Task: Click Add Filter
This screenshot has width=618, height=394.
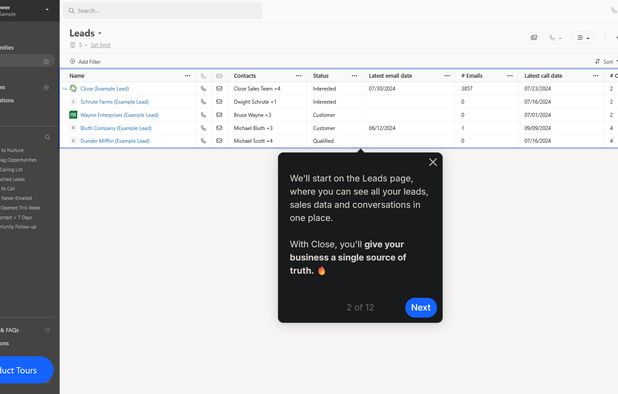Action: coord(85,61)
